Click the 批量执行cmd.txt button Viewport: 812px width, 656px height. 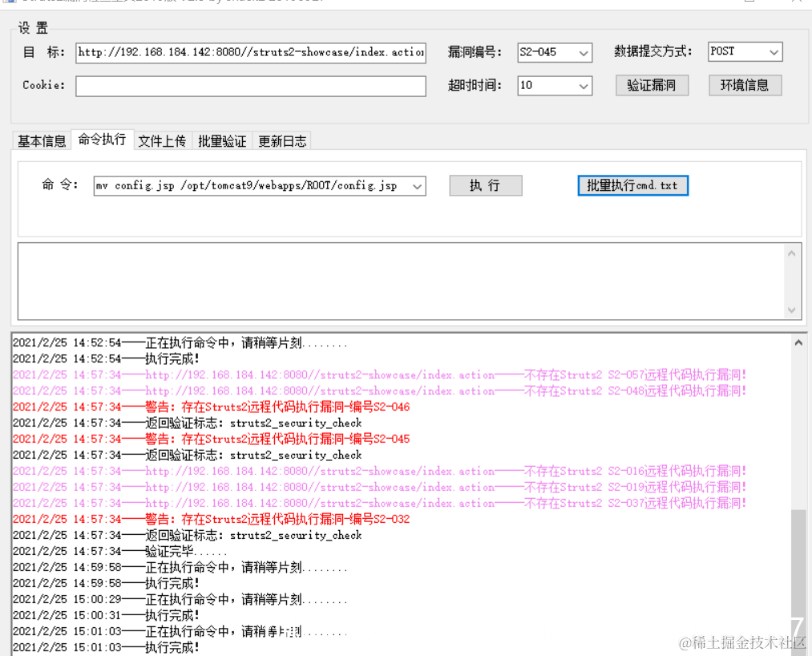632,185
